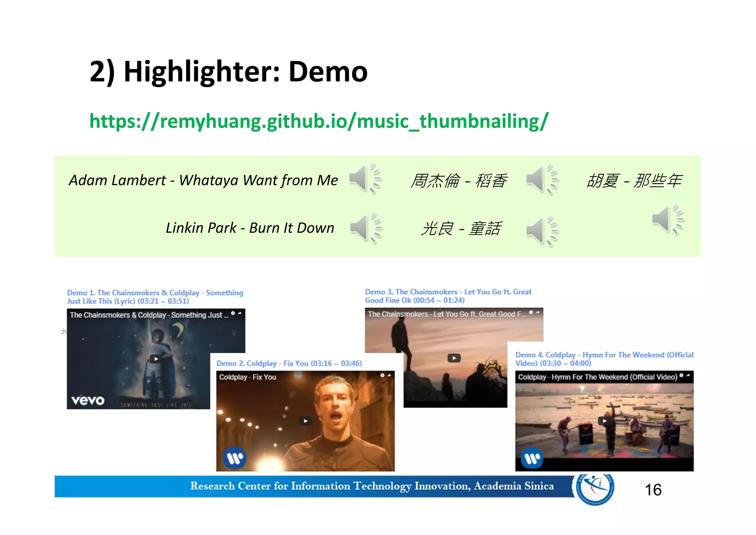756x535 pixels.
Task: Click the '周杰倫 - 稻香' song label
Action: click(x=459, y=181)
